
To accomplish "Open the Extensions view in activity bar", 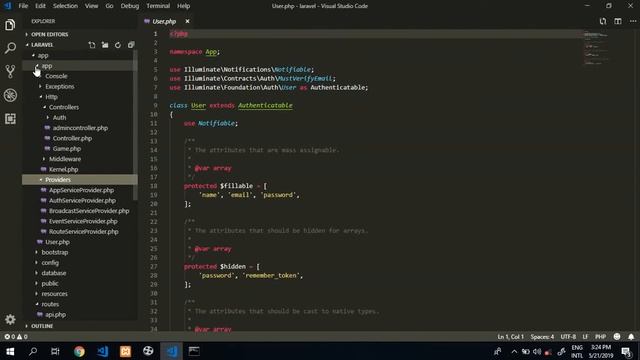I will coord(10,119).
